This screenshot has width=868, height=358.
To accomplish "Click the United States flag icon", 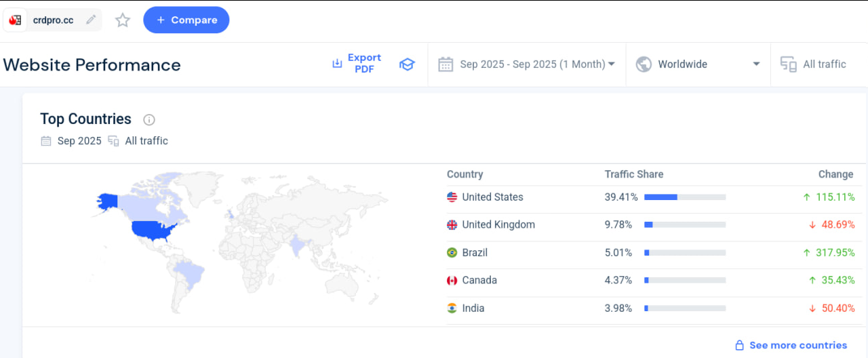I will click(452, 197).
